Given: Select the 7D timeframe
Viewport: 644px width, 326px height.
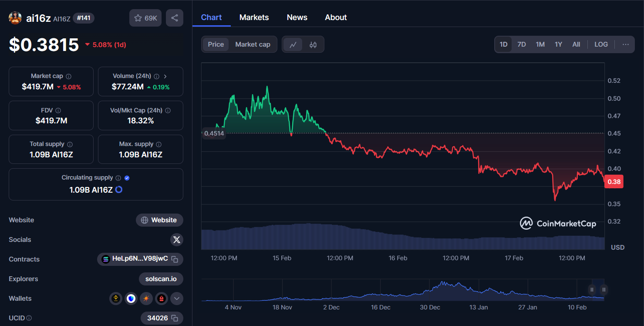Looking at the screenshot, I should pyautogui.click(x=521, y=44).
